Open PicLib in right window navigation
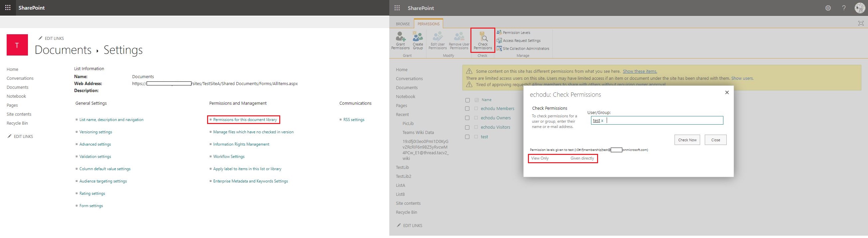 pos(408,124)
